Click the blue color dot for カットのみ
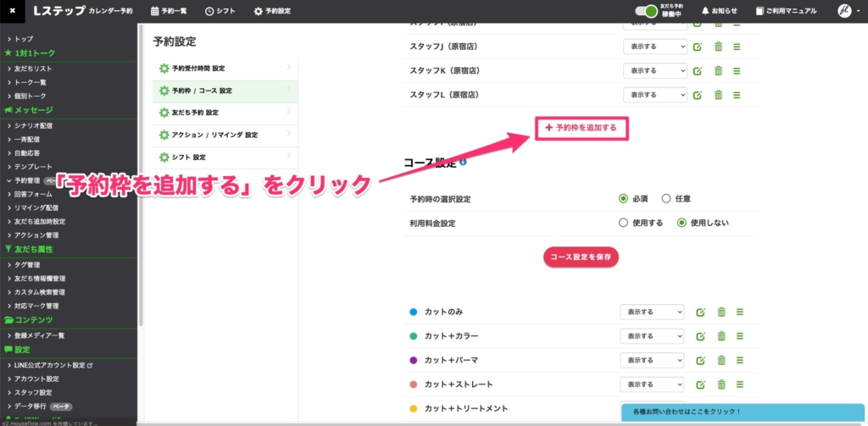 coord(414,312)
